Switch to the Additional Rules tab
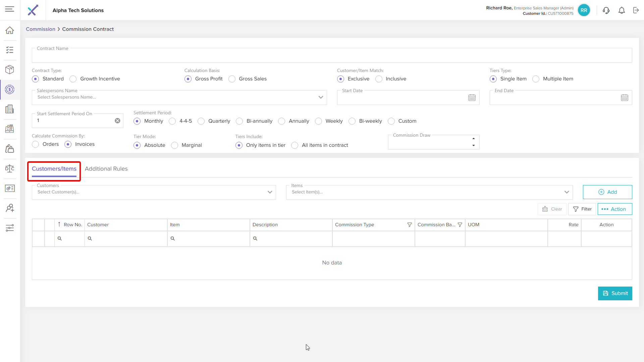 point(106,169)
